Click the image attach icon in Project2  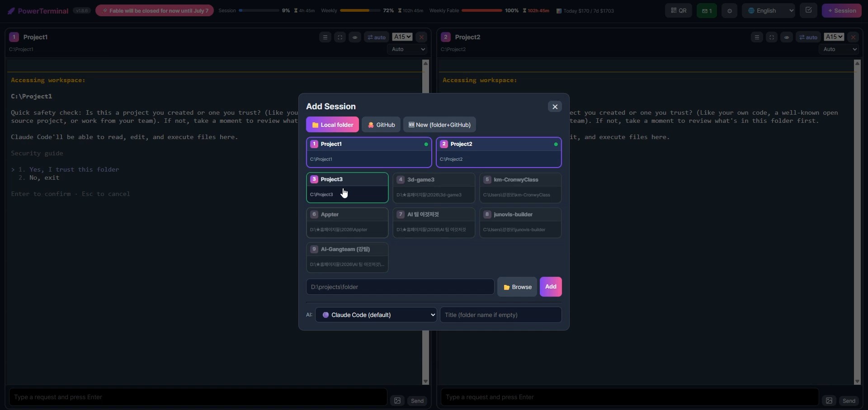click(x=829, y=401)
